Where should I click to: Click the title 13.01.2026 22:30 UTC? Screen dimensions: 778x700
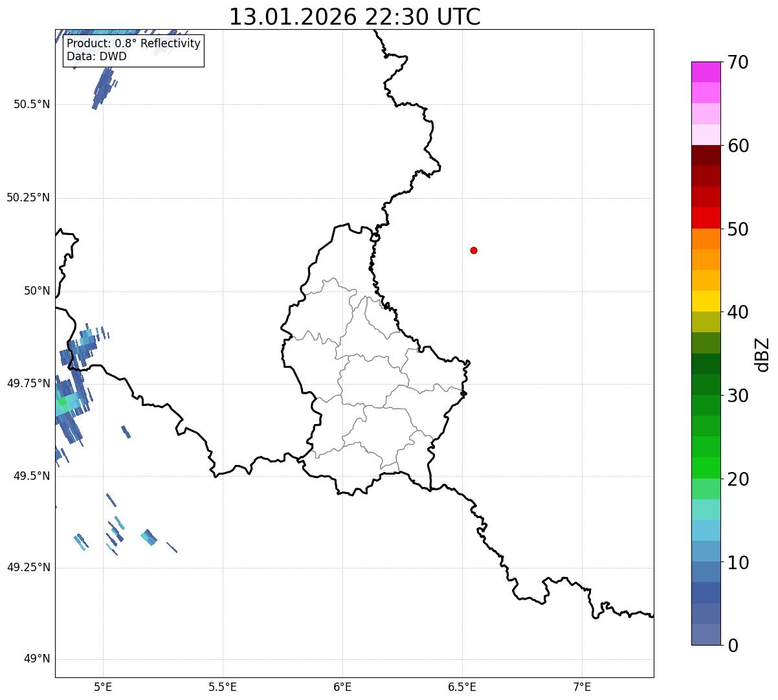pyautogui.click(x=355, y=17)
